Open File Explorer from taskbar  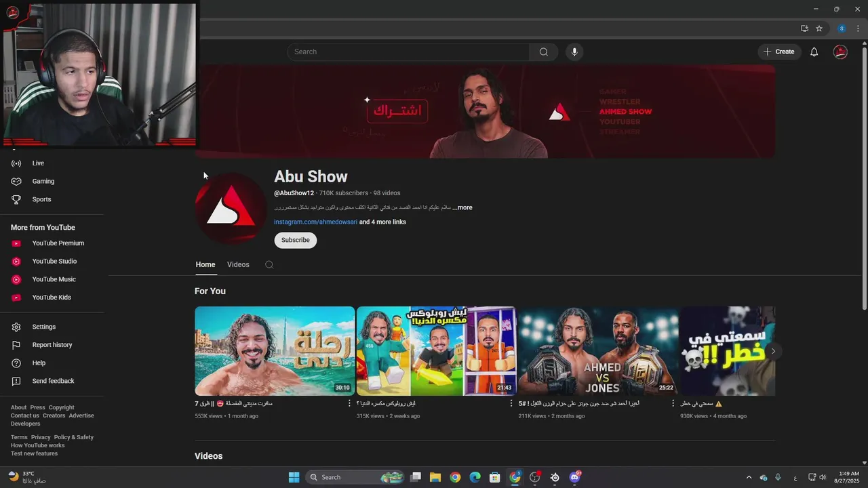click(435, 477)
